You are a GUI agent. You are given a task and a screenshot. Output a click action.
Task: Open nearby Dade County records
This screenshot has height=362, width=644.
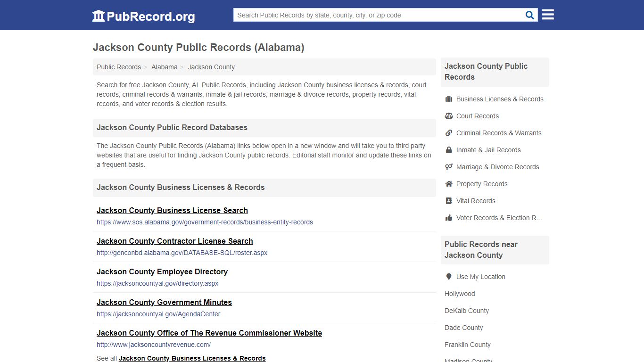click(x=464, y=328)
